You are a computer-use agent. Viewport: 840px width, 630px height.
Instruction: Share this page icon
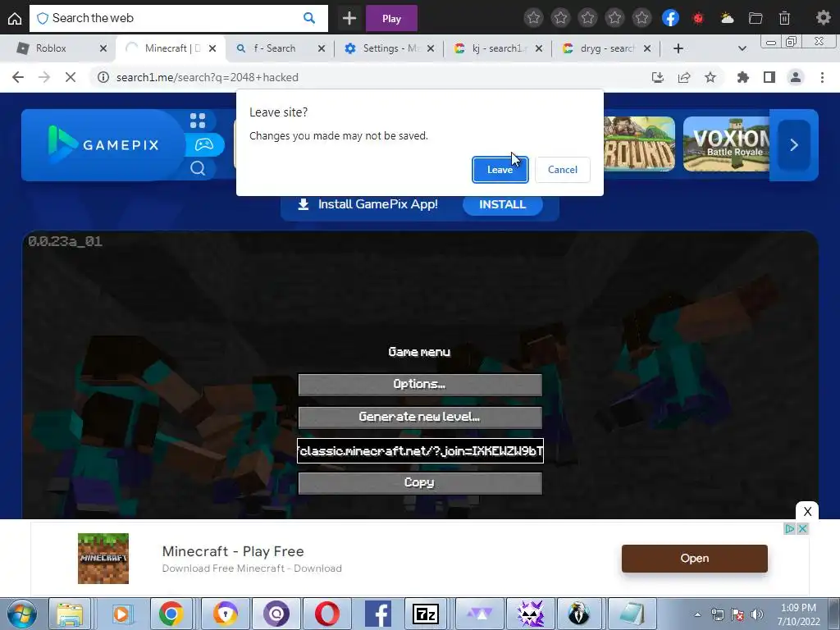click(x=684, y=77)
